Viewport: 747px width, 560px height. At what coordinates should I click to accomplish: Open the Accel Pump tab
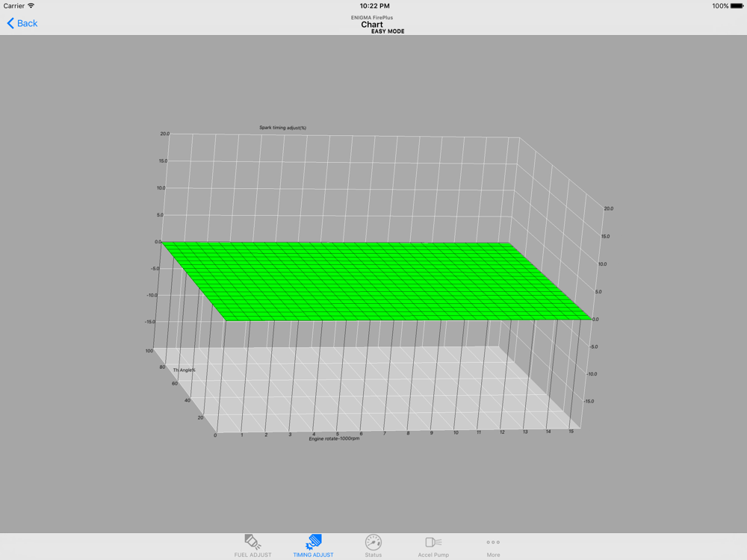(433, 546)
